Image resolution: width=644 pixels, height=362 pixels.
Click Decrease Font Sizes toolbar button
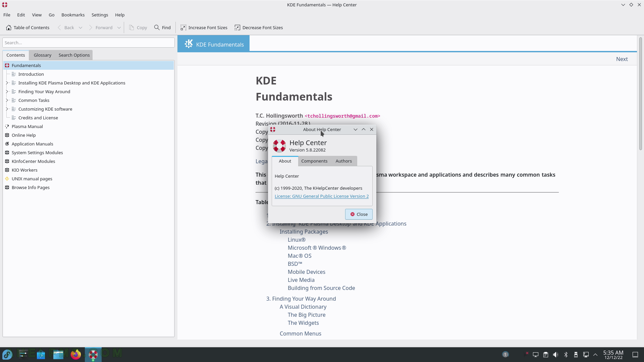pyautogui.click(x=259, y=27)
